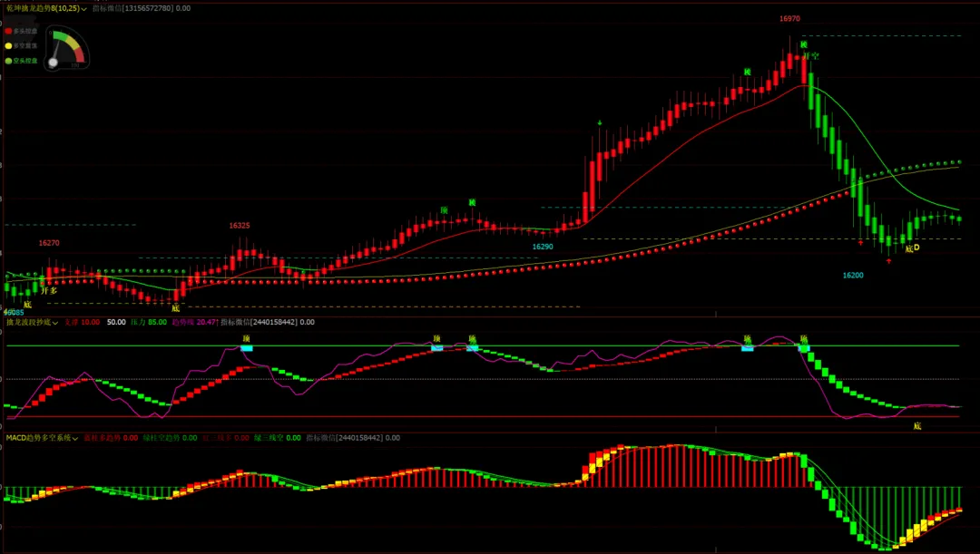Click the 趋势线 20.47 value label
This screenshot has height=554, width=980.
[194, 322]
